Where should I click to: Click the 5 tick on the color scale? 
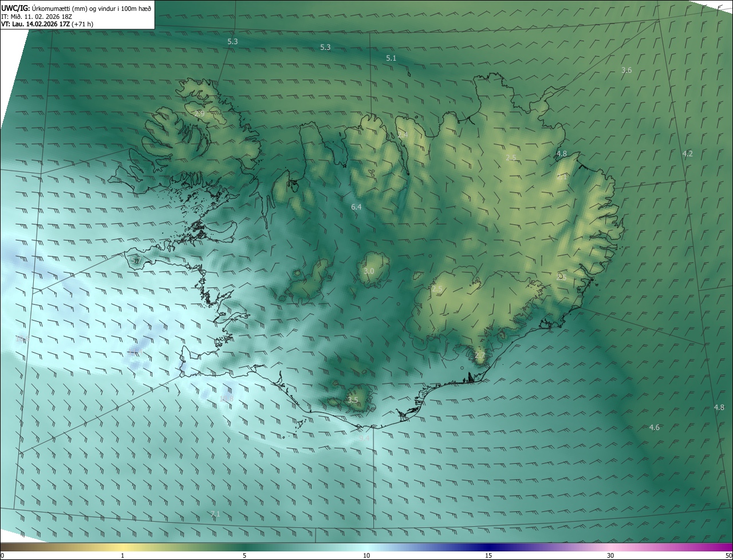click(245, 555)
